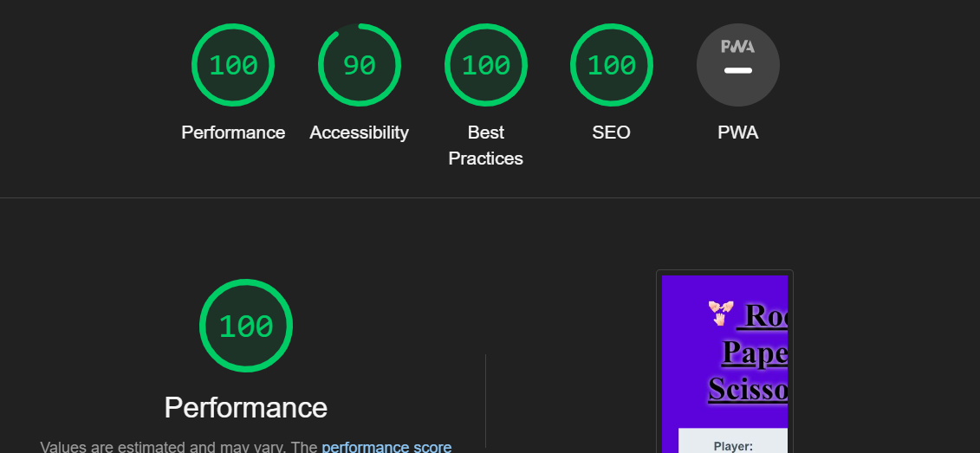Select the SEO score gauge
The width and height of the screenshot is (980, 453).
[611, 65]
